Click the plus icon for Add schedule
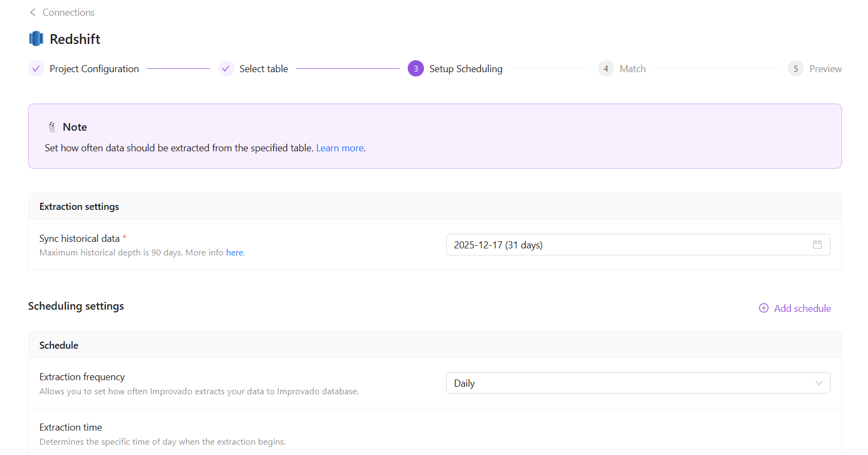Screen dimensions: 868x455 pos(763,308)
